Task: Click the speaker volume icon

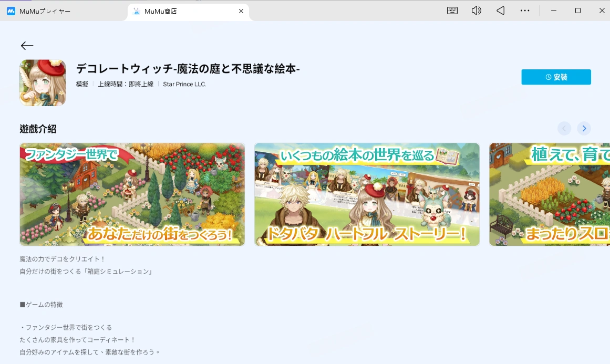Action: point(476,11)
